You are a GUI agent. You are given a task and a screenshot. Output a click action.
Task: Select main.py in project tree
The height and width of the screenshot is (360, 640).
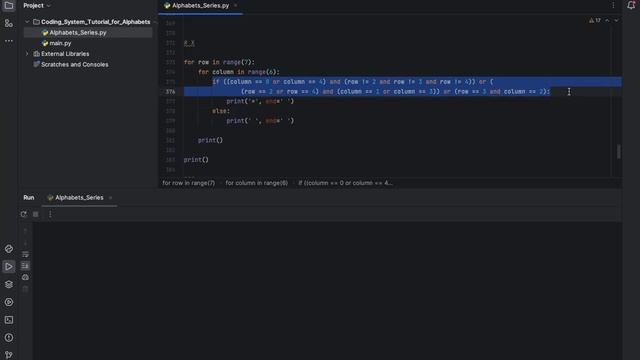[56, 43]
